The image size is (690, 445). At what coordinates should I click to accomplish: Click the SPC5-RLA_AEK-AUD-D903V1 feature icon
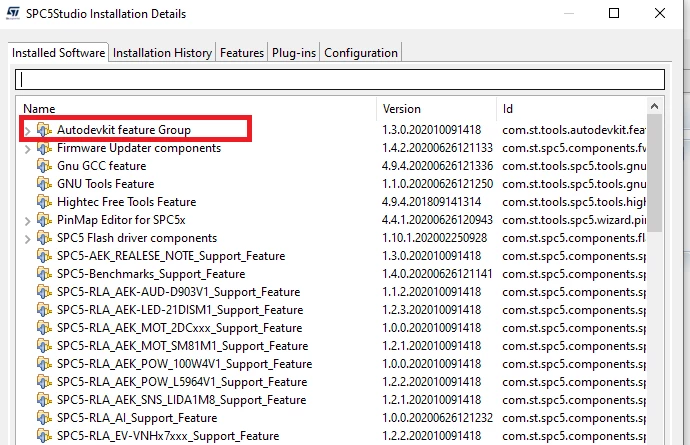pyautogui.click(x=44, y=292)
